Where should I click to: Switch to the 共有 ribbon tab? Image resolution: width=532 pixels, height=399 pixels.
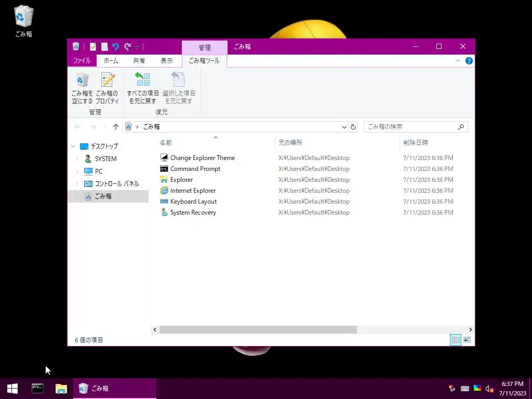(139, 61)
